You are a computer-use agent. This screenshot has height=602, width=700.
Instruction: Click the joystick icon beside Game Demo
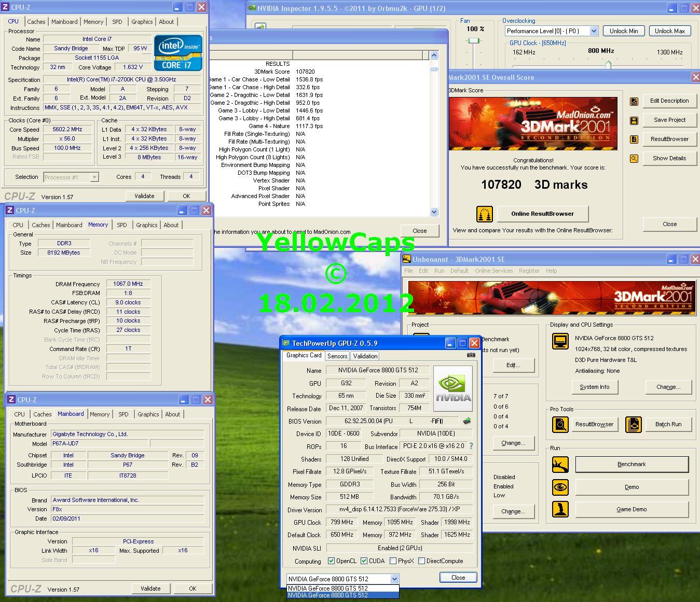coord(560,509)
